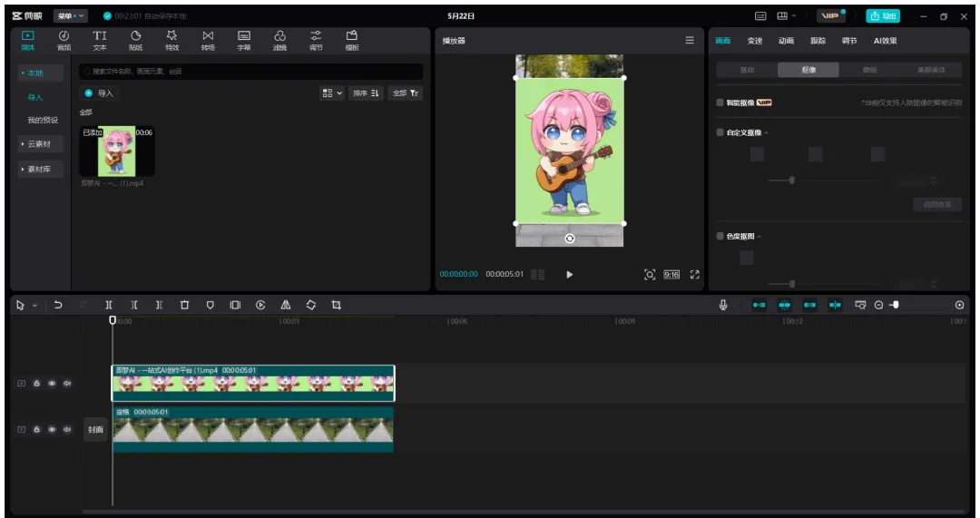The image size is (980, 518).
Task: Open the 转场 transitions panel
Action: (208, 40)
